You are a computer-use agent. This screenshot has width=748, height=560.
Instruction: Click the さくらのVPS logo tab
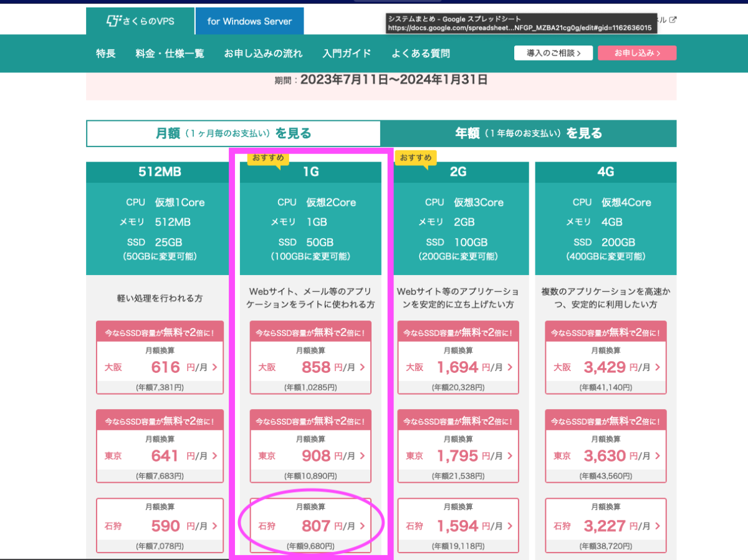140,21
